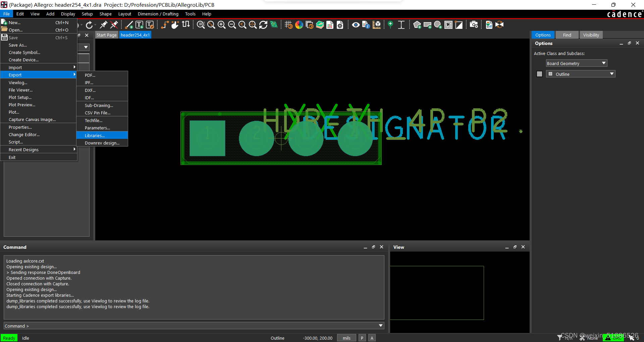Select the Zoom In tool
644x342 pixels.
click(221, 24)
